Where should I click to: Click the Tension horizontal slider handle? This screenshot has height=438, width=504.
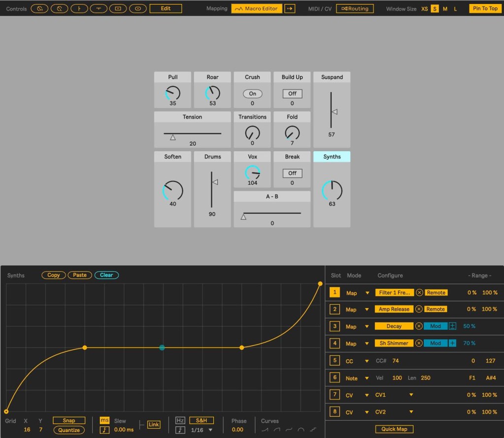(x=173, y=138)
